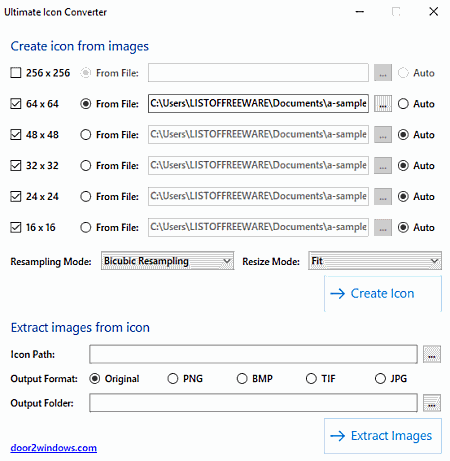450x461 pixels.
Task: Uncheck the 16 x 16 size
Action: 16,228
